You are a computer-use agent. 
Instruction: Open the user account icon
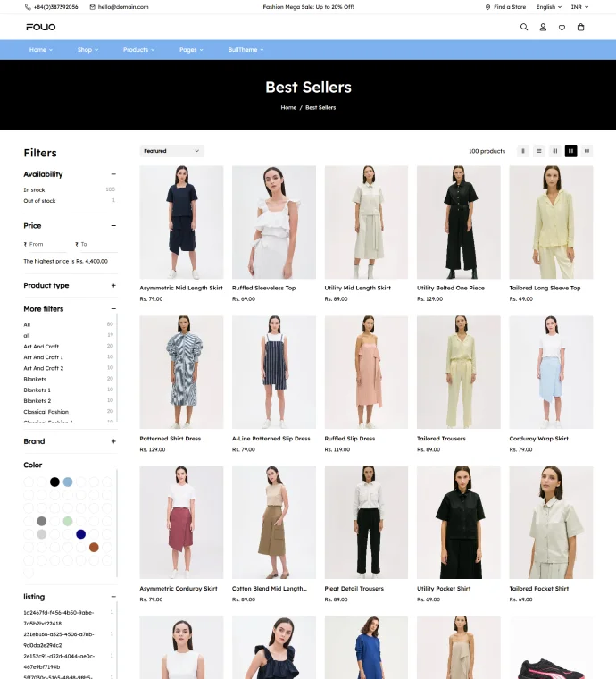(543, 27)
